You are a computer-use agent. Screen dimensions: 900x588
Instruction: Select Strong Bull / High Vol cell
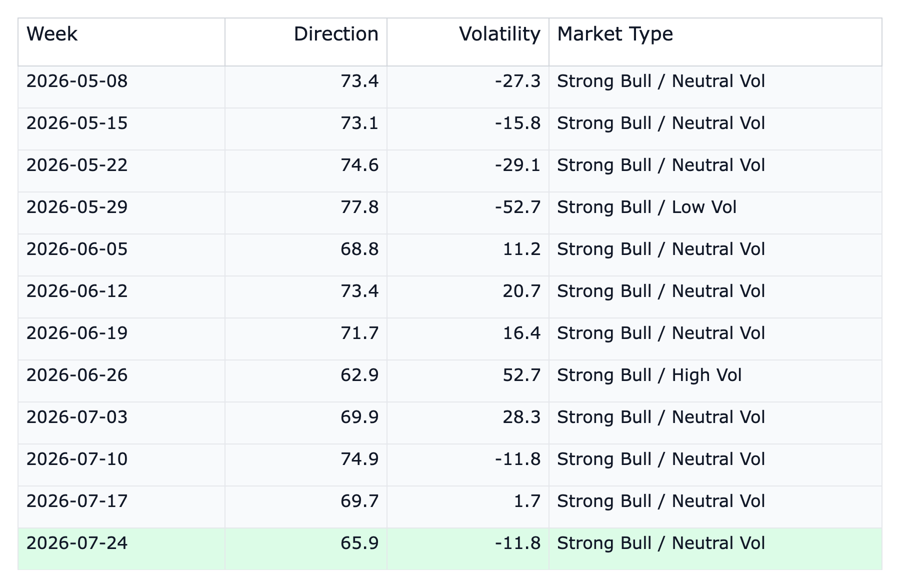pos(715,381)
